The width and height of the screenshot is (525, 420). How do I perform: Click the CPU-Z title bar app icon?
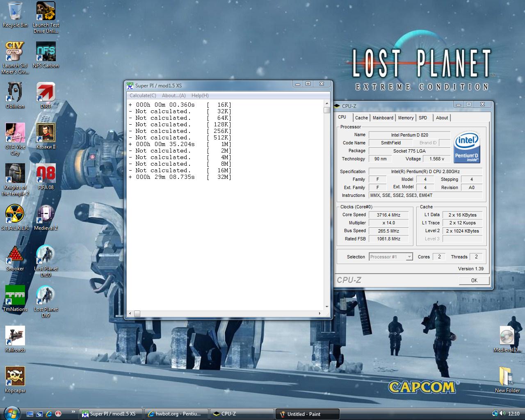tap(338, 106)
